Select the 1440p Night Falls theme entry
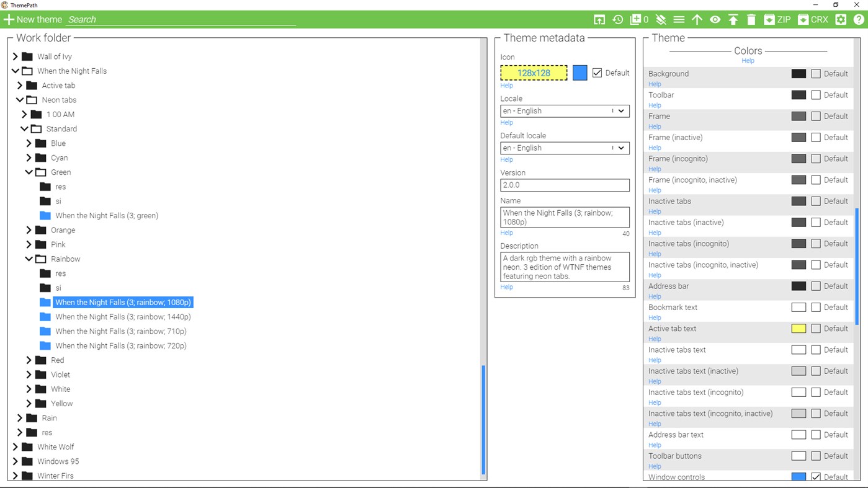 [121, 316]
